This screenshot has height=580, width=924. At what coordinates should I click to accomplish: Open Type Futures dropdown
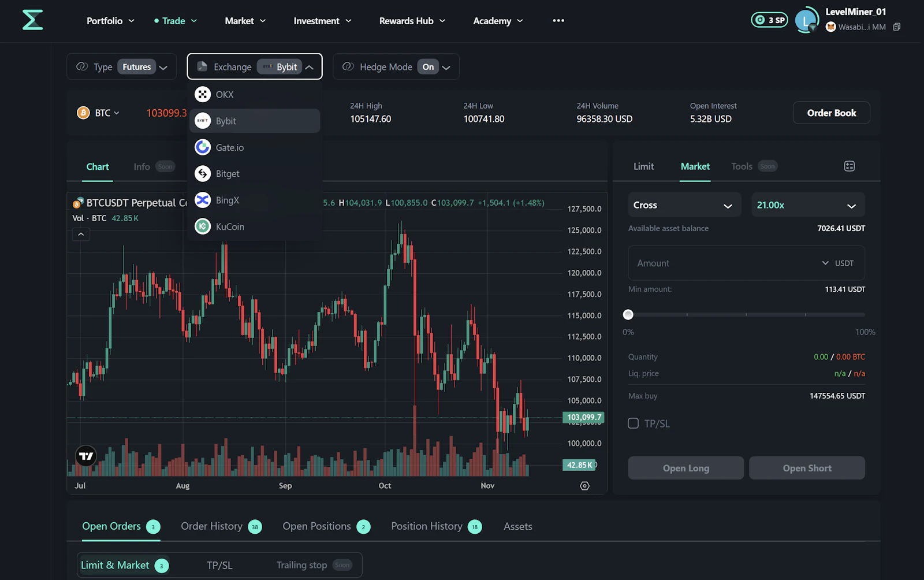point(121,66)
